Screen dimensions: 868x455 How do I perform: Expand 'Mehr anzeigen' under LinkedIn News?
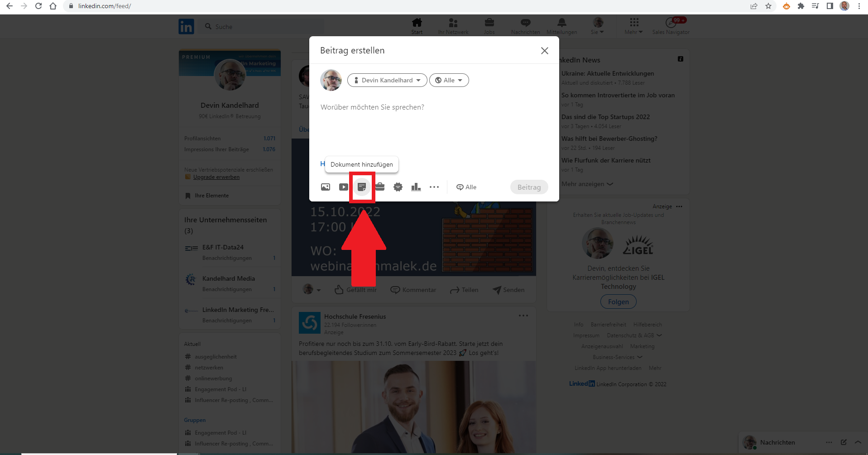[587, 184]
